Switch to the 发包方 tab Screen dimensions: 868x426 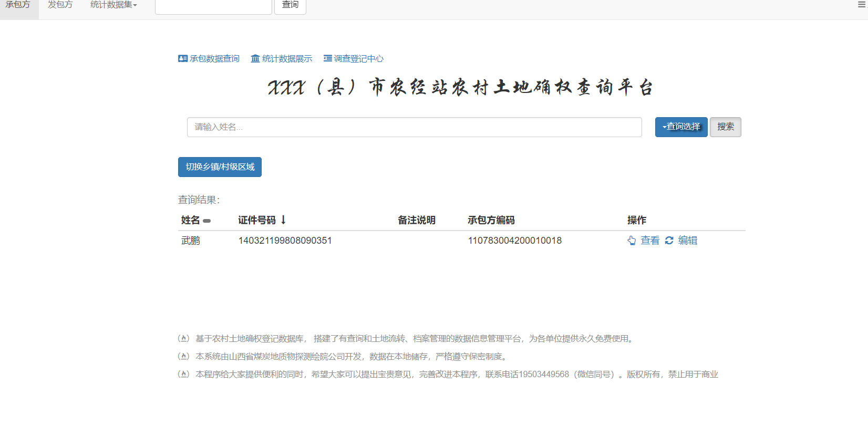[60, 5]
